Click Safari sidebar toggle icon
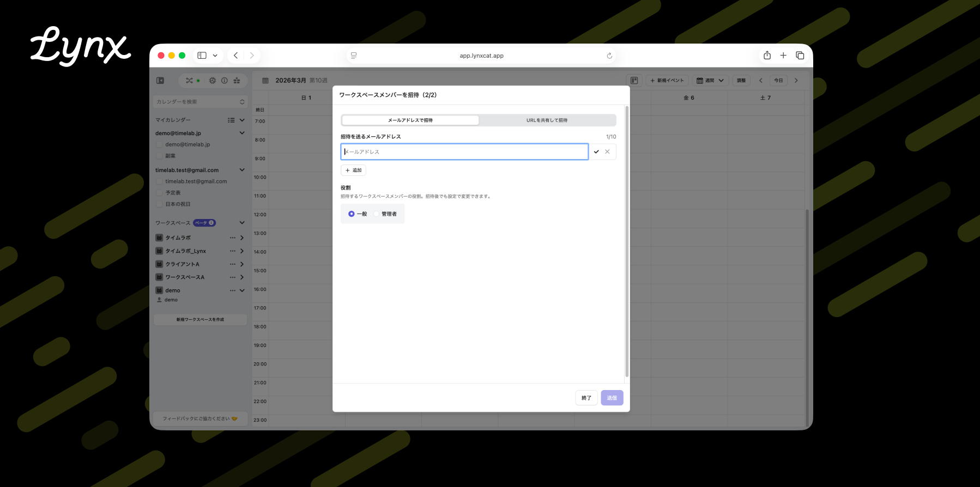This screenshot has height=487, width=980. [202, 56]
